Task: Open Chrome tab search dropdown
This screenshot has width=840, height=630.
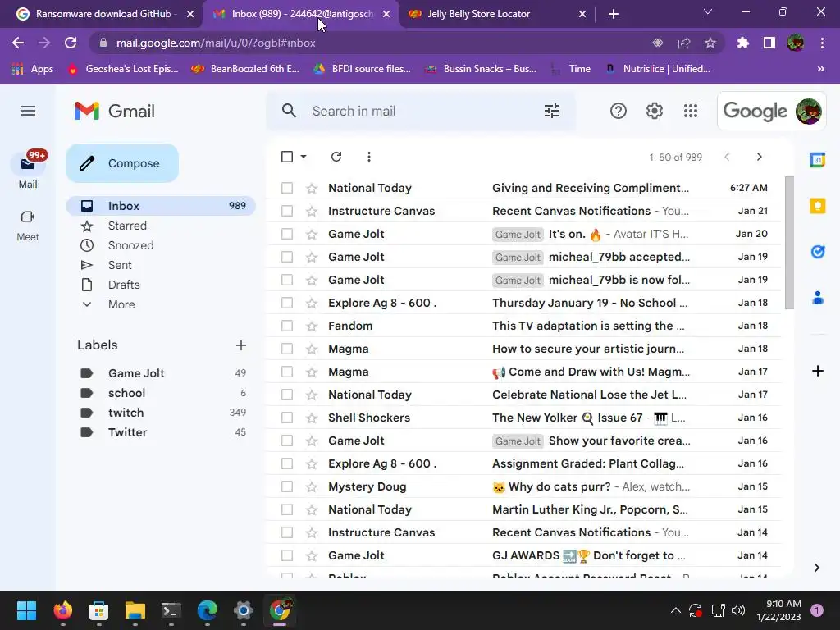Action: coord(708,12)
